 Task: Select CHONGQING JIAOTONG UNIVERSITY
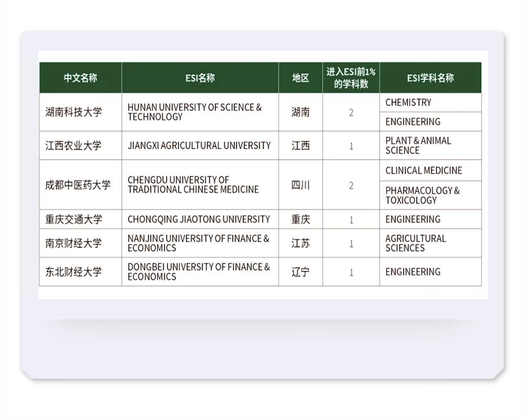(x=200, y=219)
